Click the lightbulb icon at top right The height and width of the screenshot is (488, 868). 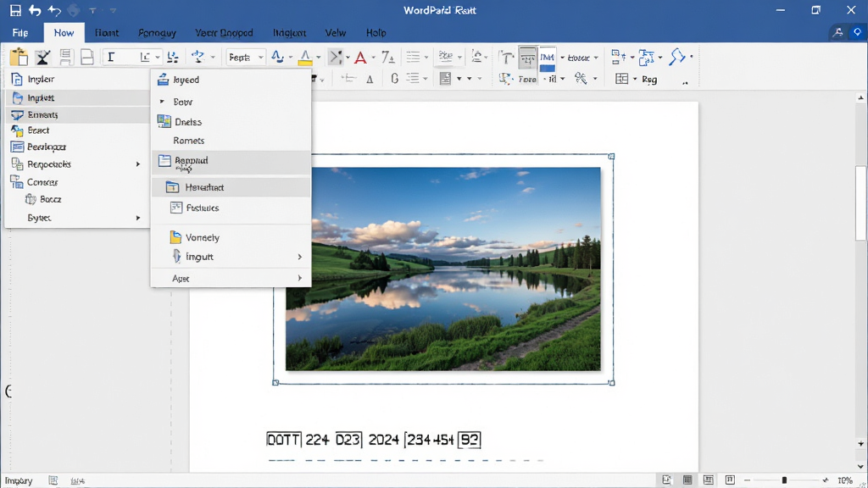coord(858,33)
